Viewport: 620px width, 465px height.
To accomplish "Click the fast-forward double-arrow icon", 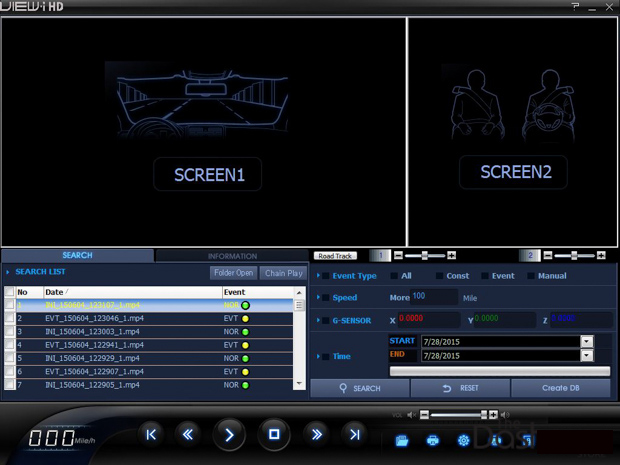I will click(317, 434).
